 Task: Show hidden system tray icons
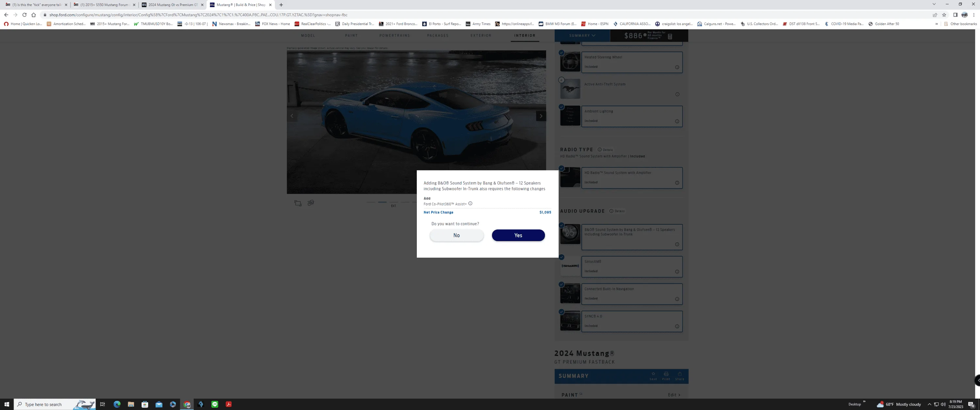(929, 404)
